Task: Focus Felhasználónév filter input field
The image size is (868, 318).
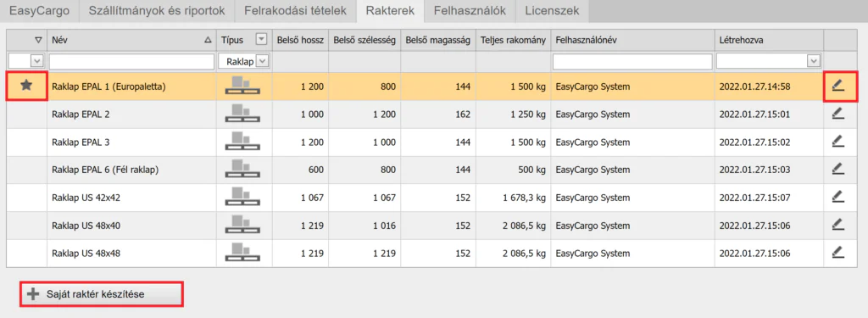Action: pyautogui.click(x=632, y=61)
